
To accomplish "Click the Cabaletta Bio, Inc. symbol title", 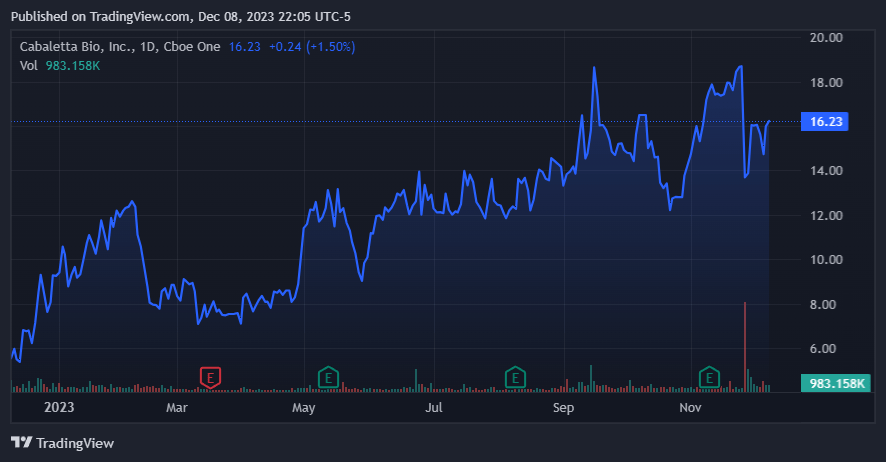I will click(120, 47).
